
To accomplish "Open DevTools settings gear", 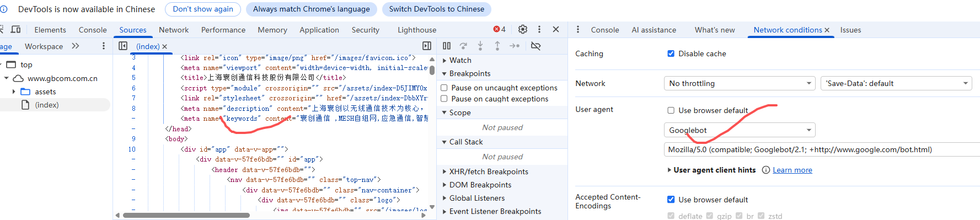I will pos(523,29).
